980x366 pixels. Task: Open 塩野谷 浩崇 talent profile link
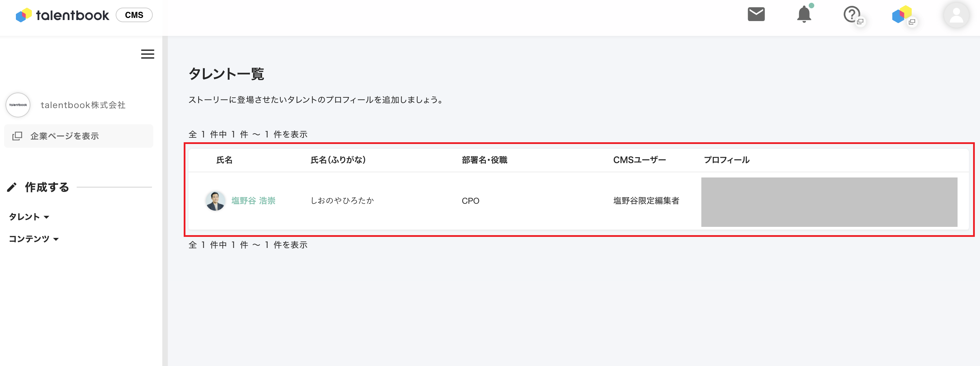pyautogui.click(x=253, y=201)
